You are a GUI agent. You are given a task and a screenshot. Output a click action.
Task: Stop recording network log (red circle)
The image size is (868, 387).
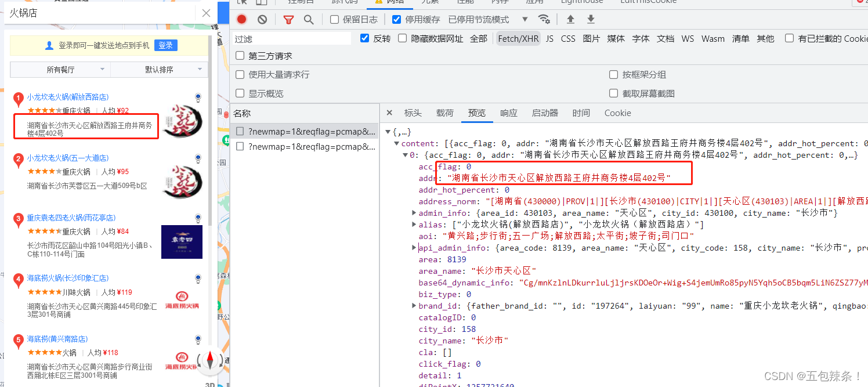click(x=242, y=19)
